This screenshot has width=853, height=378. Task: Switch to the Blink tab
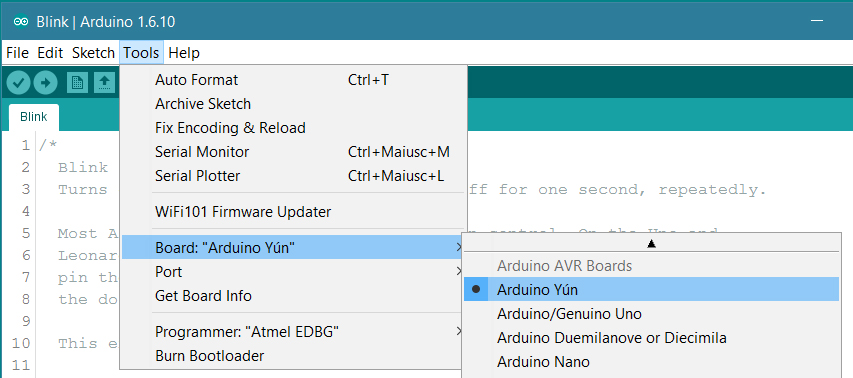pyautogui.click(x=34, y=117)
